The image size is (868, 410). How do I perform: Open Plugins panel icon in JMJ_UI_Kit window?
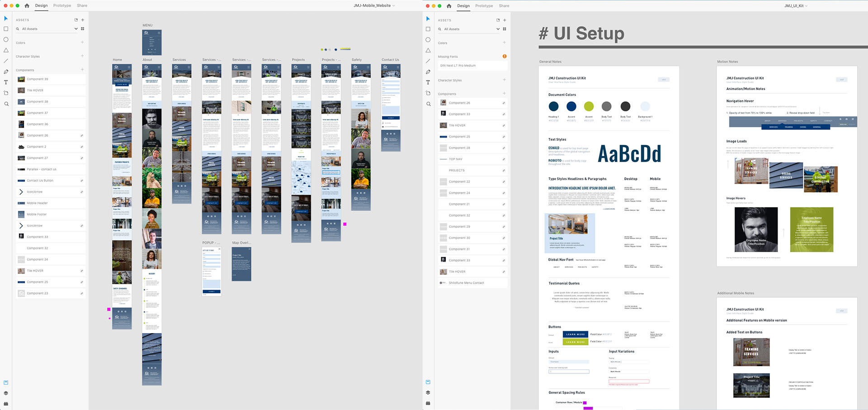click(428, 403)
